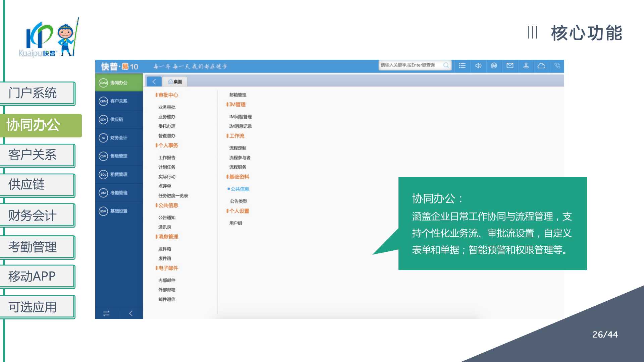644x362 pixels.
Task: Click the search magnifier icon
Action: 446,65
